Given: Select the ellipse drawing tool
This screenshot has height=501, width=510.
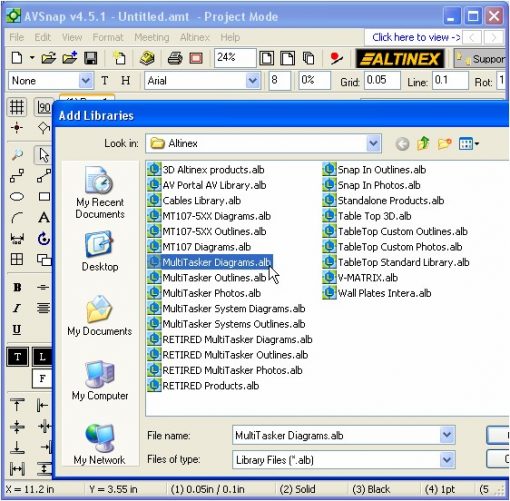Looking at the screenshot, I should pos(17,197).
